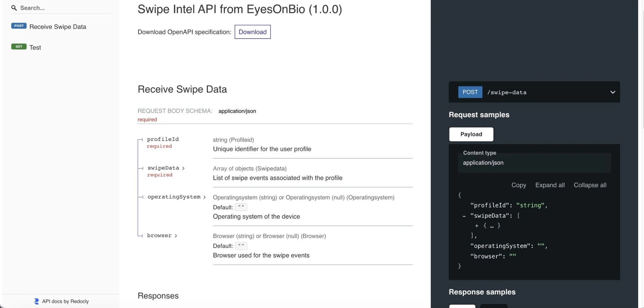Click the Response samples heading
Screen dimensions: 644x308
coord(482,292)
